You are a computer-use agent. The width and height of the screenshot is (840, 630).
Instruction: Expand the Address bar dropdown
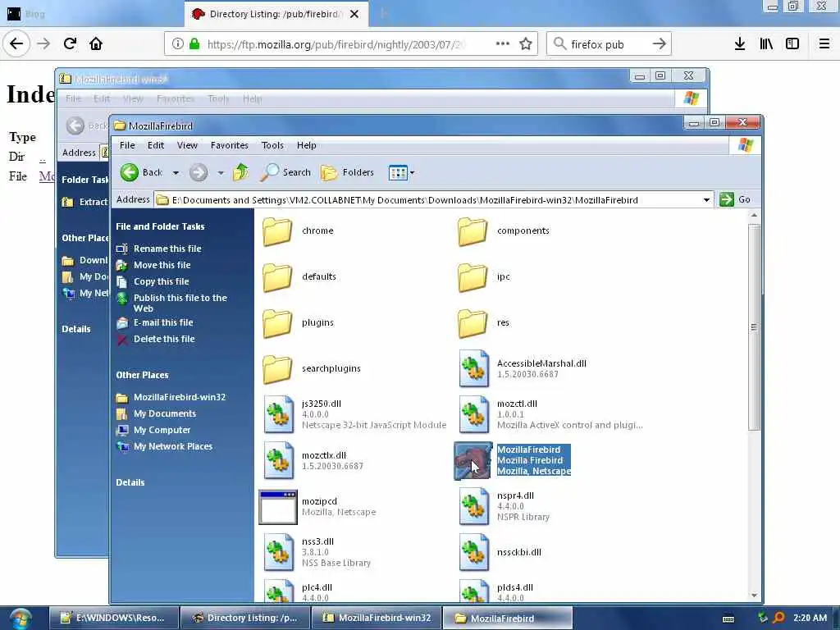[x=706, y=200]
